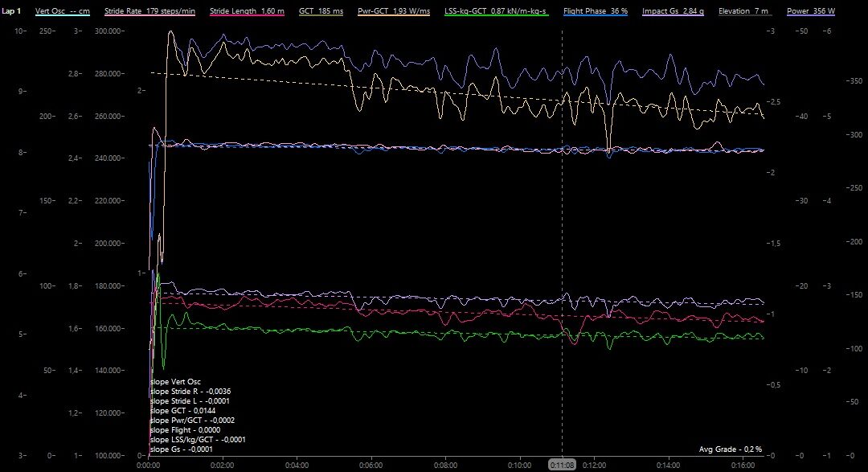868x472 pixels.
Task: Toggle the Stride Rate 179 steps/min series
Action: tap(149, 11)
